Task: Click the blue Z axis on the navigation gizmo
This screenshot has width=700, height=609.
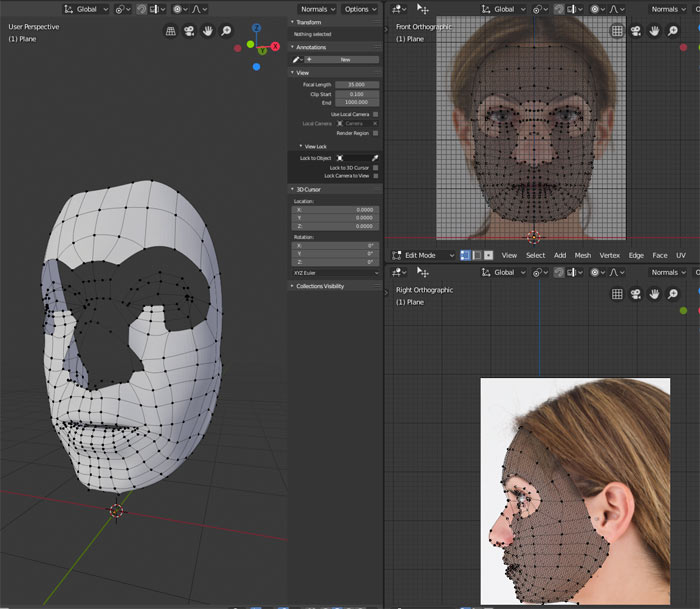Action: coord(256,28)
